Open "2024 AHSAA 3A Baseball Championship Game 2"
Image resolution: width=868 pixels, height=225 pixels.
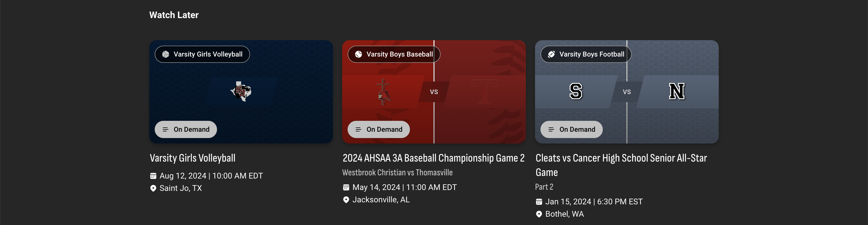pyautogui.click(x=434, y=158)
